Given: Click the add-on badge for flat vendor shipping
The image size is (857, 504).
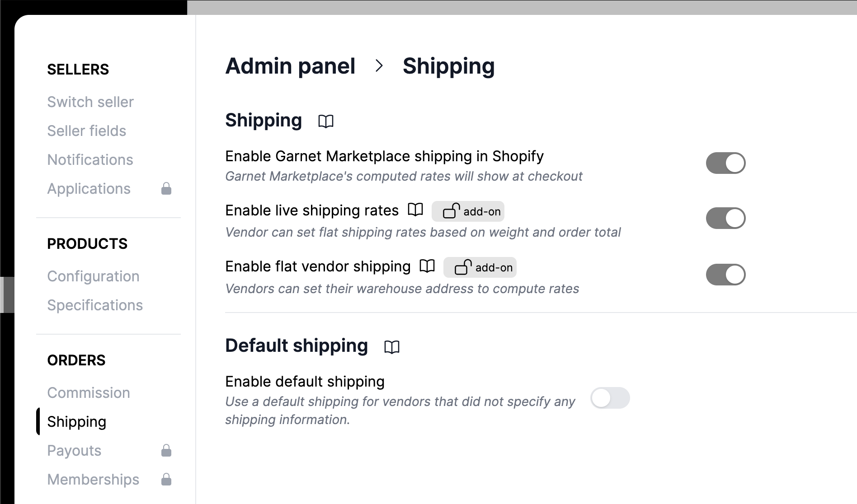Looking at the screenshot, I should click(480, 267).
